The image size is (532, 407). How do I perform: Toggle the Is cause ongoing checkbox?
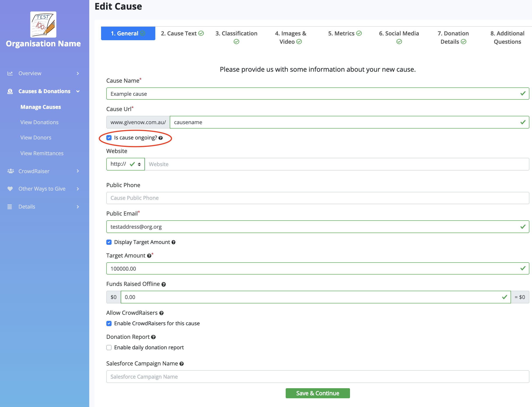(x=109, y=138)
